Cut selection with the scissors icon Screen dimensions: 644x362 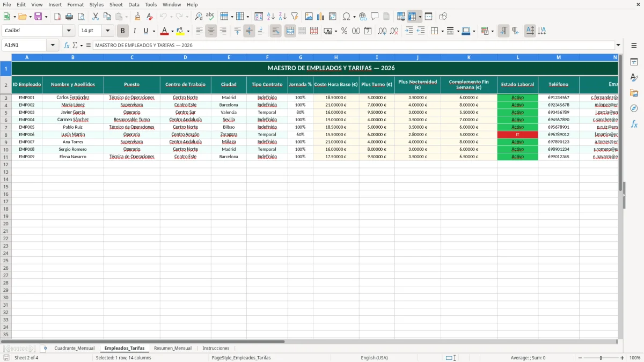(96, 17)
